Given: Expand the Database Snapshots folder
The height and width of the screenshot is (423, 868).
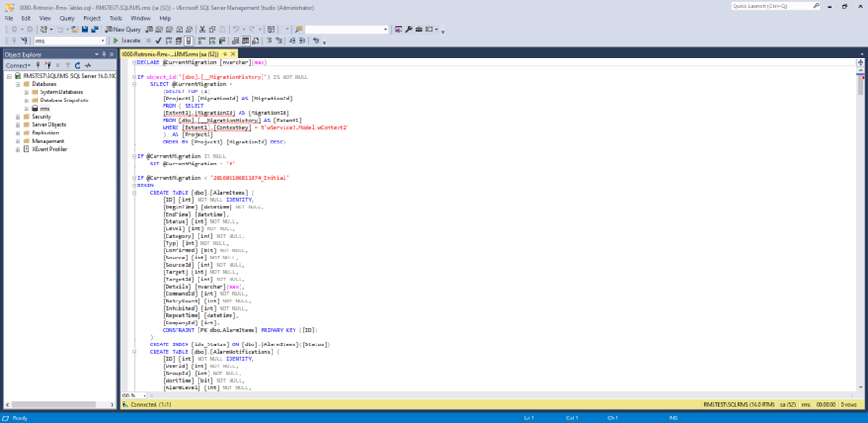Looking at the screenshot, I should [27, 100].
